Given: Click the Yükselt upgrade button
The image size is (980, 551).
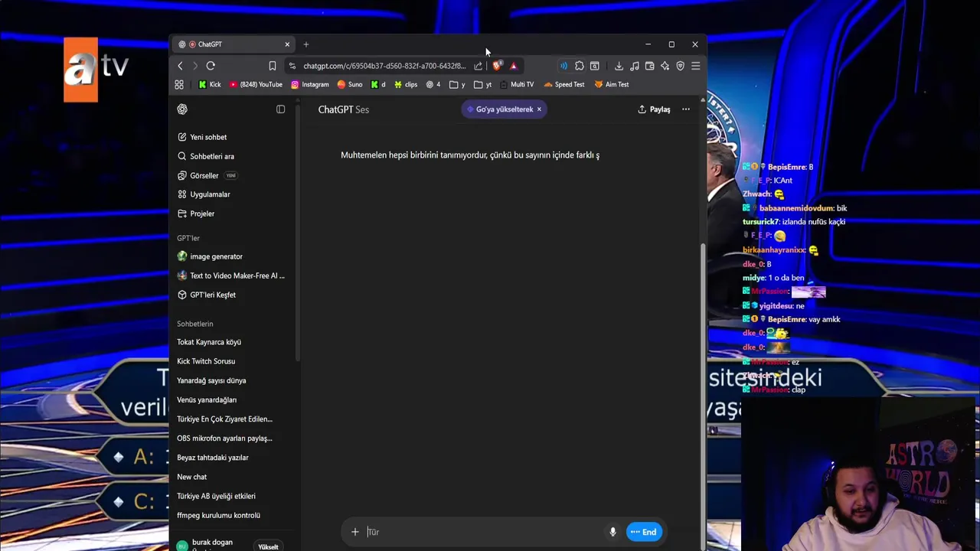Looking at the screenshot, I should pos(268,546).
